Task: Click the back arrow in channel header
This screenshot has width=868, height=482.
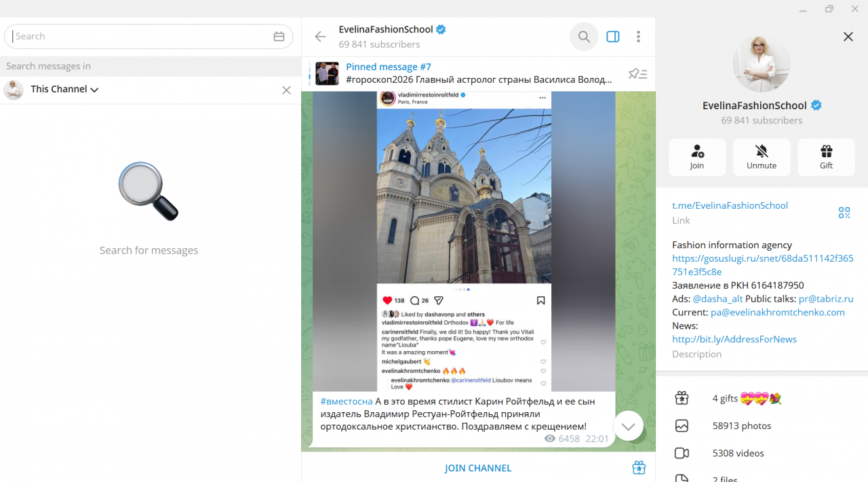Action: pyautogui.click(x=320, y=37)
